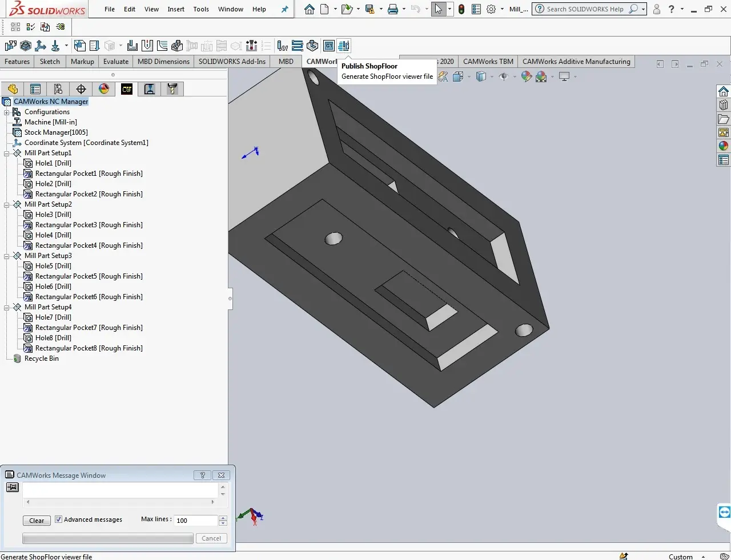The height and width of the screenshot is (560, 731).
Task: Click the traffic light Rebuild icon
Action: (x=461, y=9)
